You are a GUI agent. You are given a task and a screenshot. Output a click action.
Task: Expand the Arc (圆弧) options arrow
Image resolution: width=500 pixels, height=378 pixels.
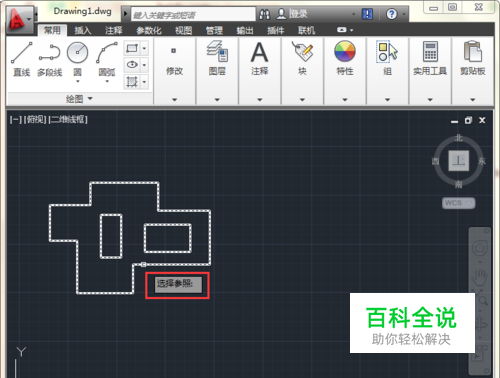click(x=107, y=81)
